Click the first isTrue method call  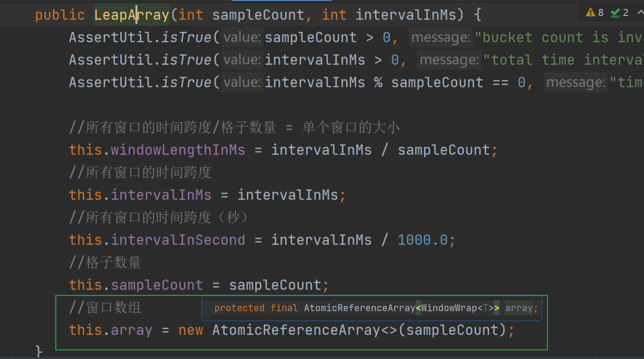click(186, 37)
